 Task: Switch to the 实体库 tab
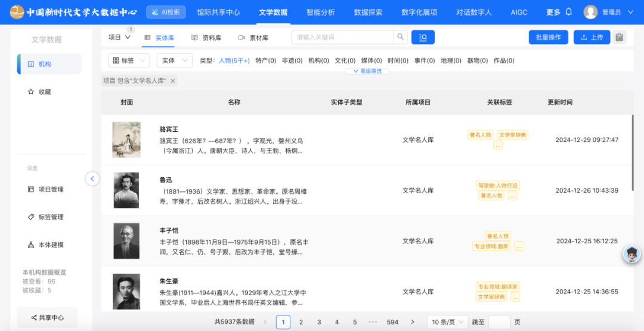coord(159,38)
